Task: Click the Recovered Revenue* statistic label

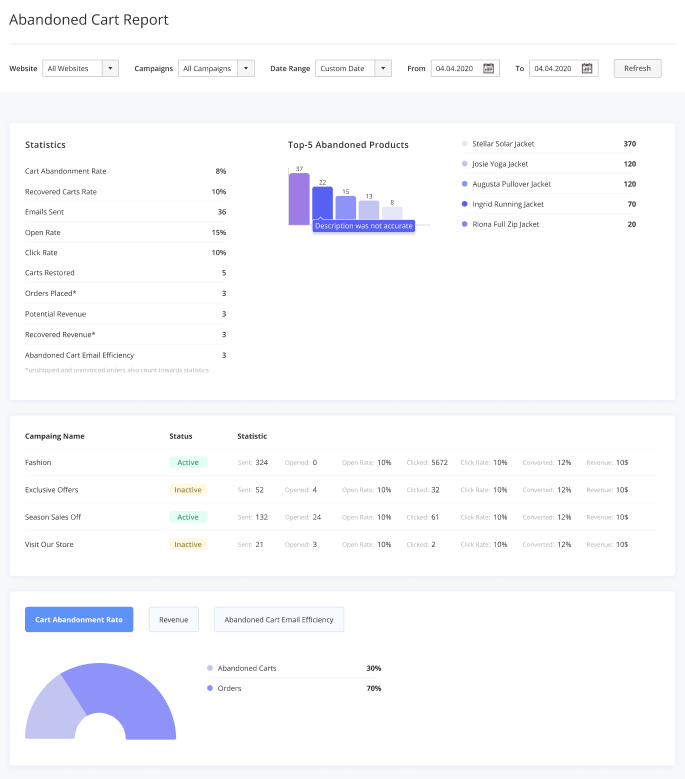Action: click(60, 334)
